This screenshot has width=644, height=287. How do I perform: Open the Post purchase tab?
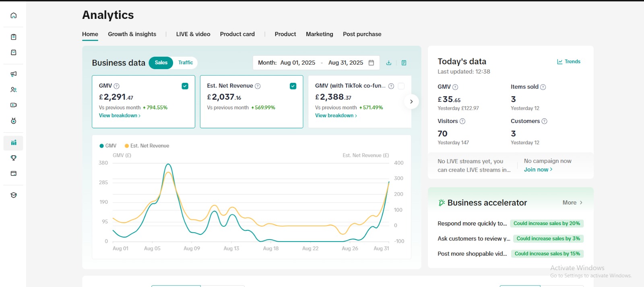[x=362, y=34]
